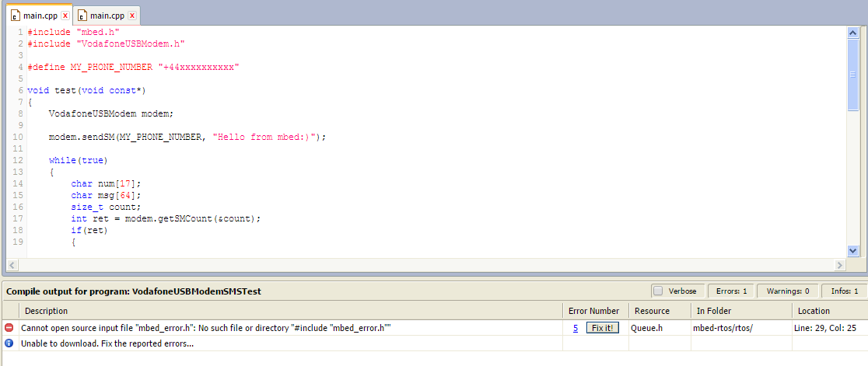Switch to the second main.cpp tab
Screen dimensions: 868x366
(x=107, y=16)
